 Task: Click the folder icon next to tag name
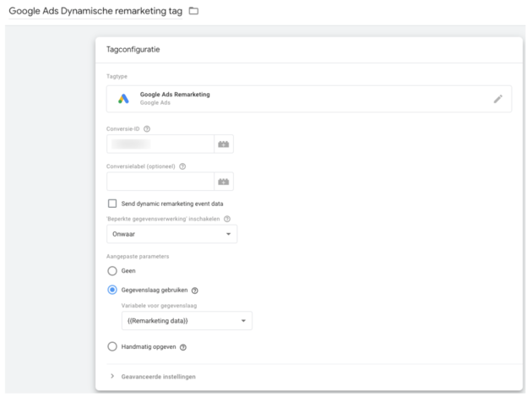[x=193, y=11]
